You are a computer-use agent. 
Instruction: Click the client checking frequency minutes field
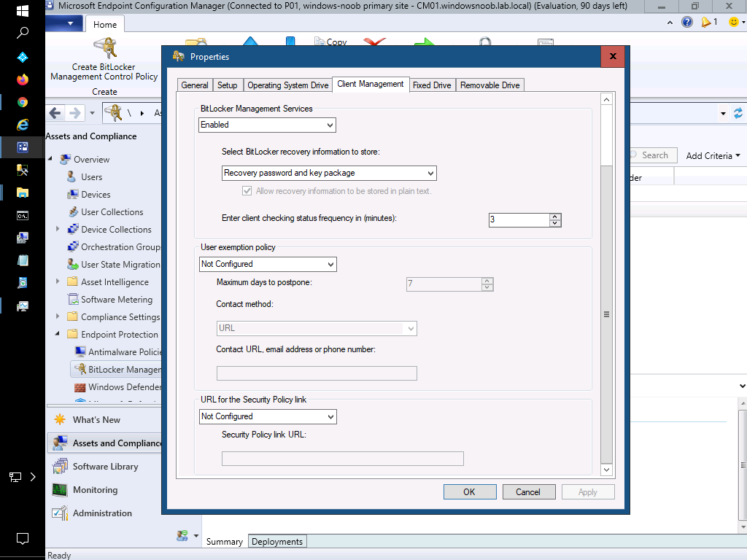519,219
